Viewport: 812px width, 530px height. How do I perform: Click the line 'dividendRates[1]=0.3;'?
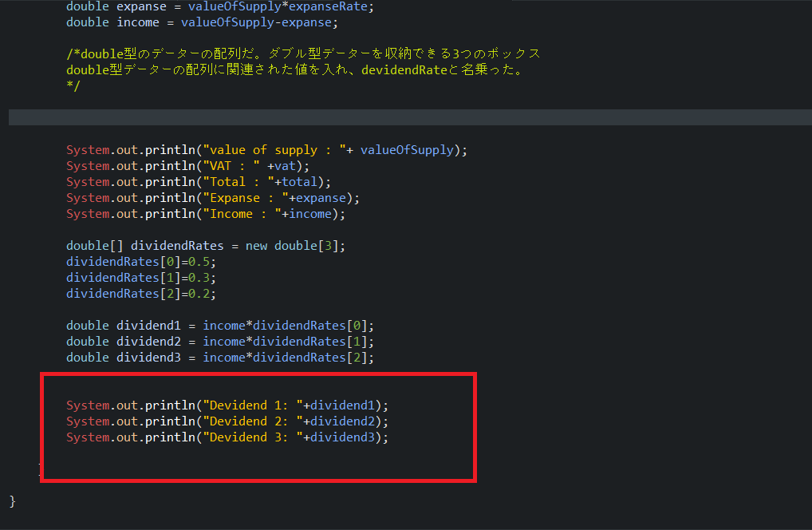pos(141,278)
